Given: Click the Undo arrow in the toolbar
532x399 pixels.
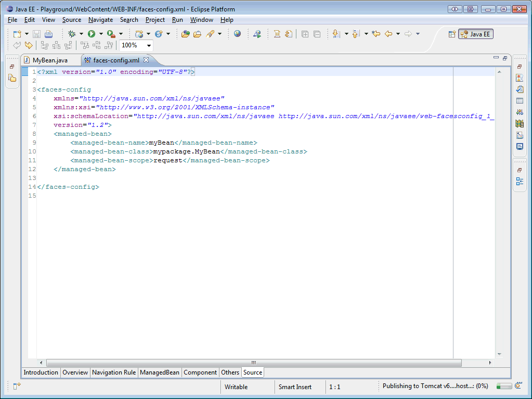Looking at the screenshot, I should tap(17, 45).
